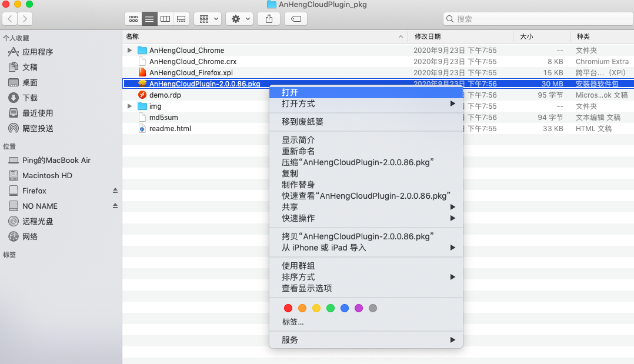Choose 查看显示选项 in the context menu

[x=366, y=288]
